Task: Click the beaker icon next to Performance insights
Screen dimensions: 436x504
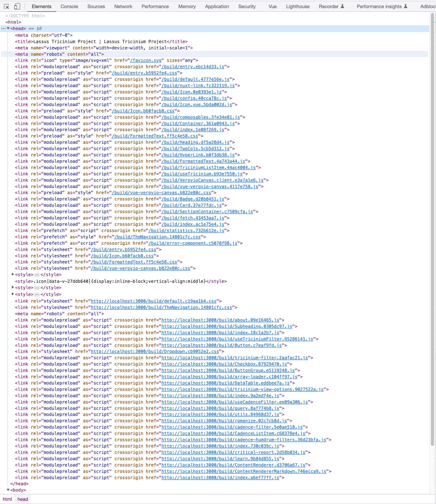Action: coord(406,6)
